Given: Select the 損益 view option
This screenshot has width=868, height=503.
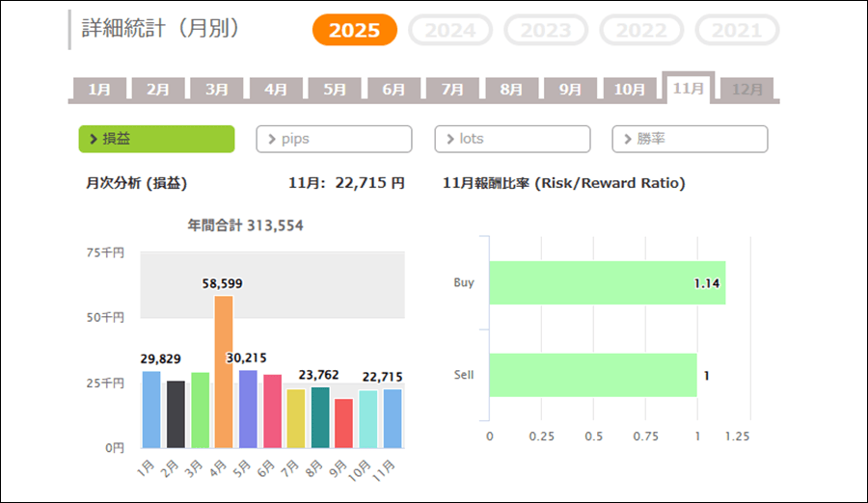Looking at the screenshot, I should pyautogui.click(x=156, y=139).
